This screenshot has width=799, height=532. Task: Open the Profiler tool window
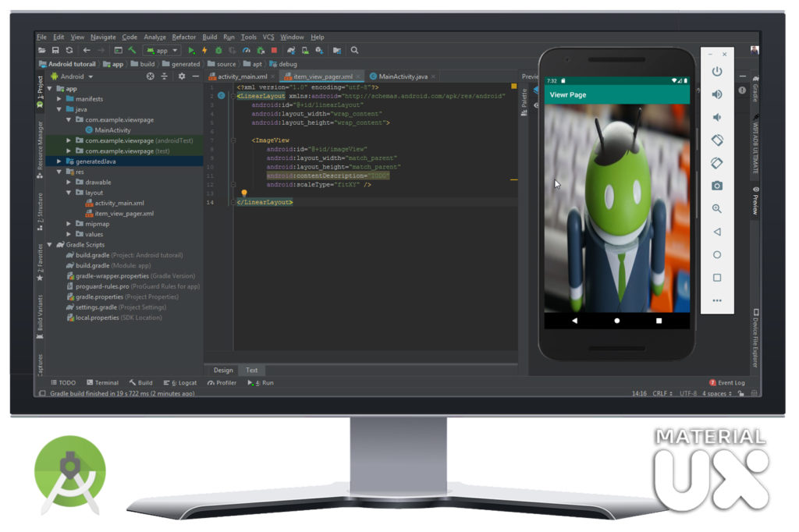pyautogui.click(x=222, y=383)
